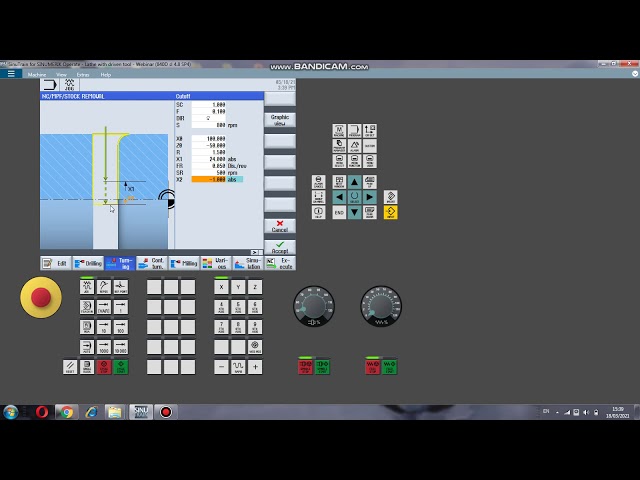Select the Z axis key
640x480 pixels.
point(255,287)
